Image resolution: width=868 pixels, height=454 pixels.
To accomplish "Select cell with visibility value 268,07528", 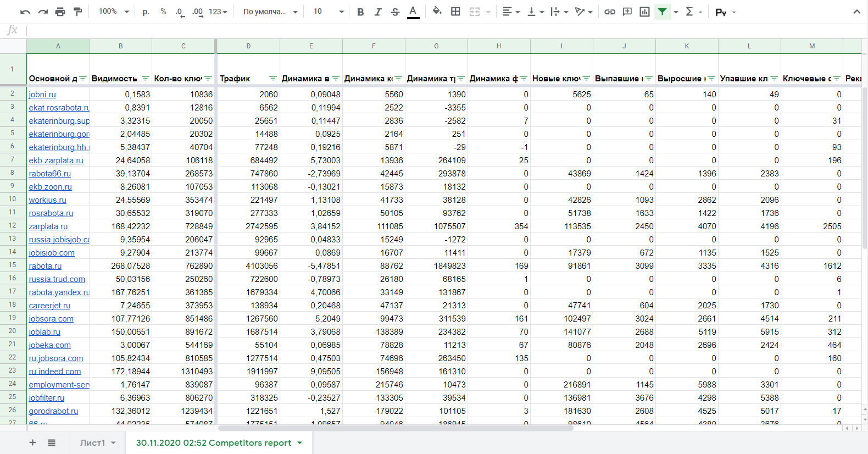I will (x=120, y=266).
